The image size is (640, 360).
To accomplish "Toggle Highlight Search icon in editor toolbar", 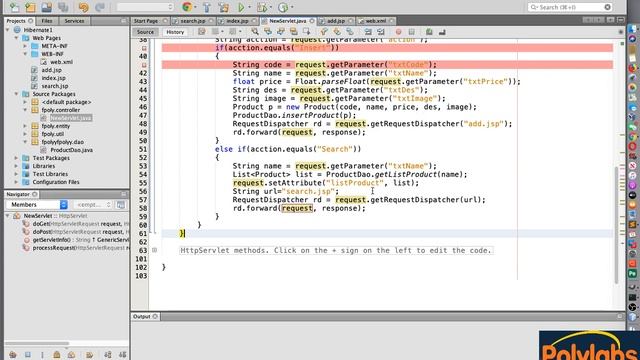I will pos(293,31).
